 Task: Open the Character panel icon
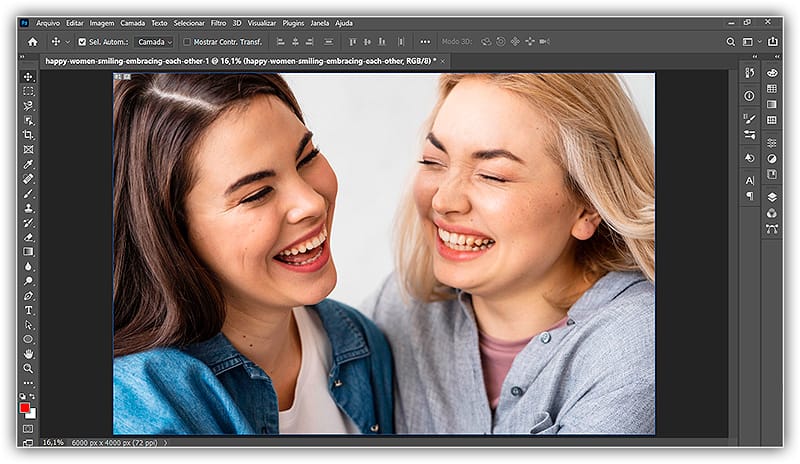click(749, 181)
